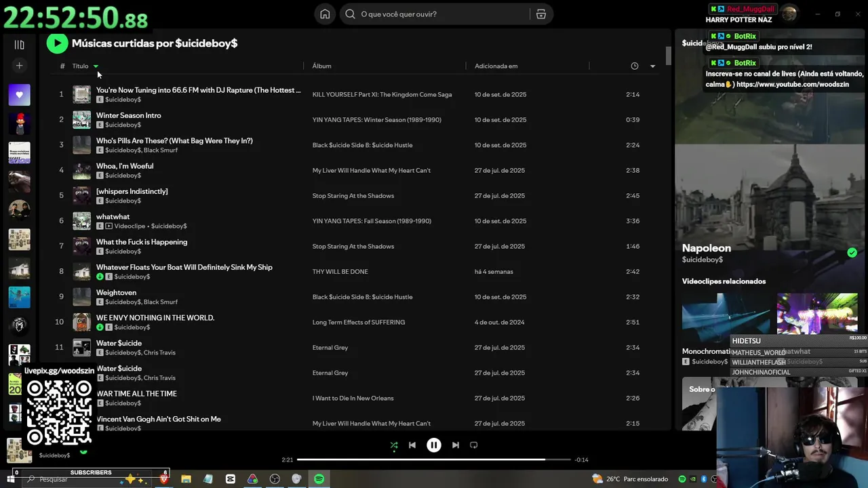Open $uicideboy$ artist link under Napoleon

point(703,260)
